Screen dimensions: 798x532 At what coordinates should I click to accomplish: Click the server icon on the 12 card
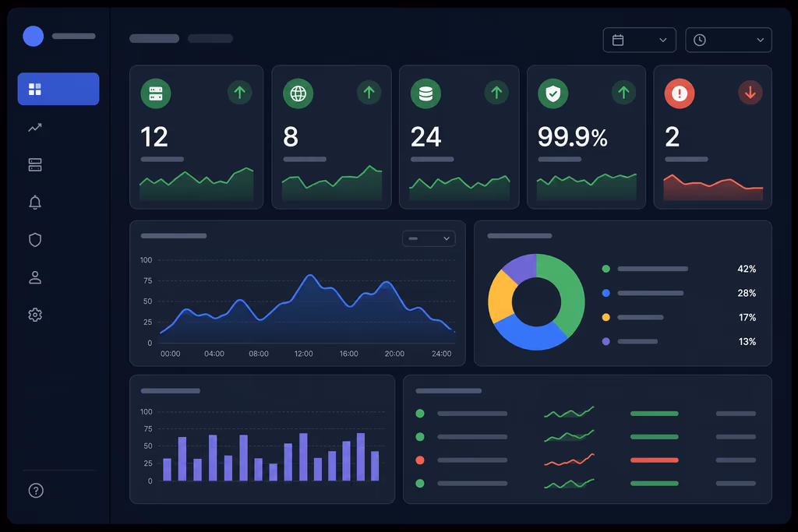(x=156, y=93)
